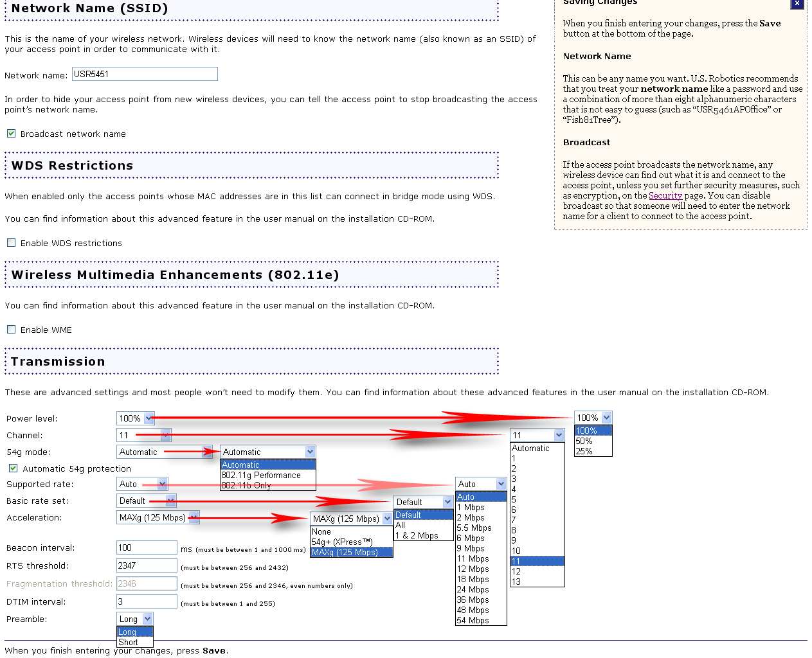Pick highlighted Auto in supported rate list
812x658 pixels.
[x=481, y=497]
